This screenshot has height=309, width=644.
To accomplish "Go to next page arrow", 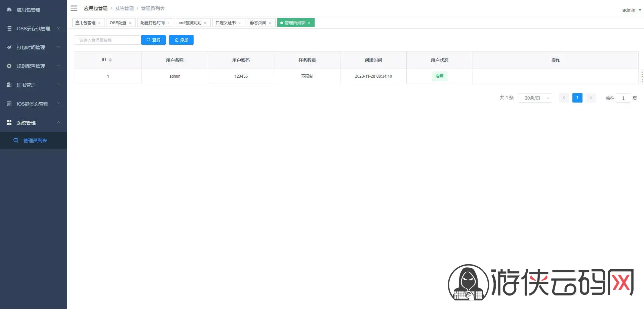I will [591, 98].
